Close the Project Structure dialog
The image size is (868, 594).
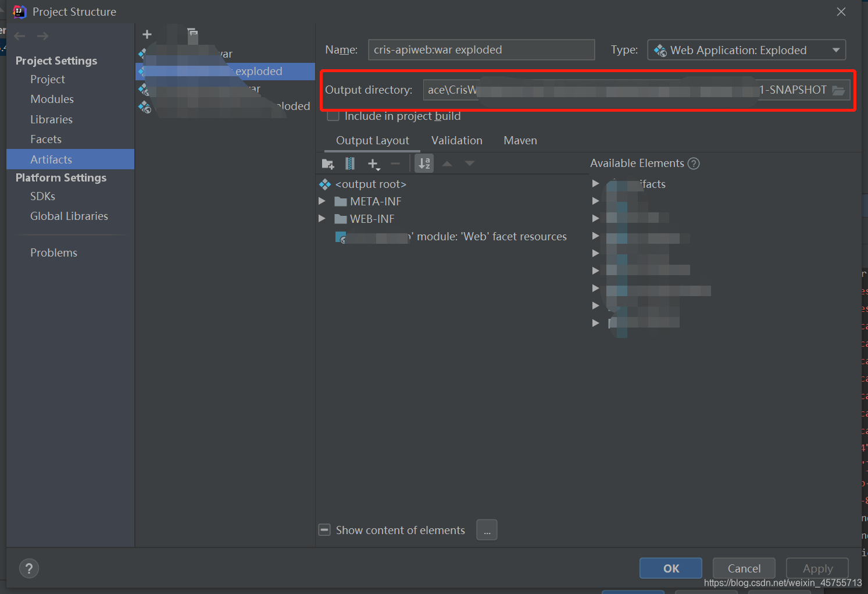841,12
